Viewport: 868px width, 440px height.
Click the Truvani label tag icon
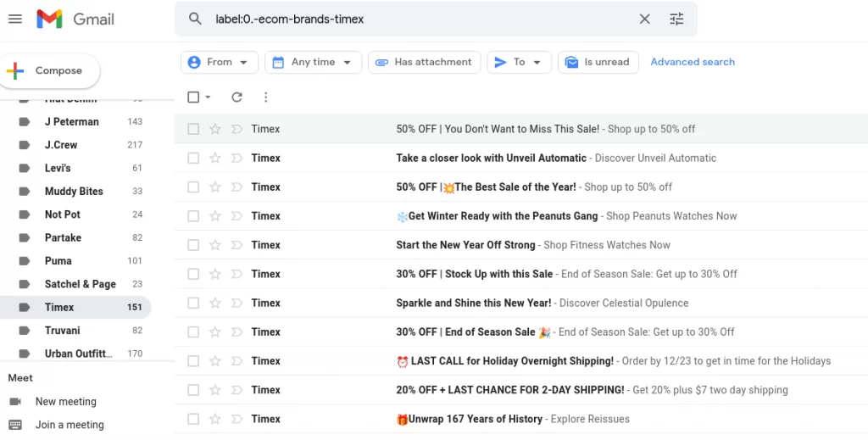(25, 331)
